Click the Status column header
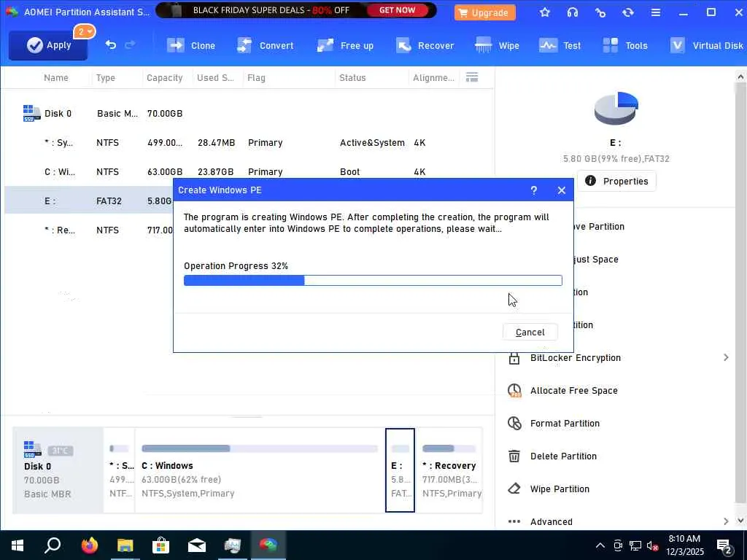 [352, 77]
